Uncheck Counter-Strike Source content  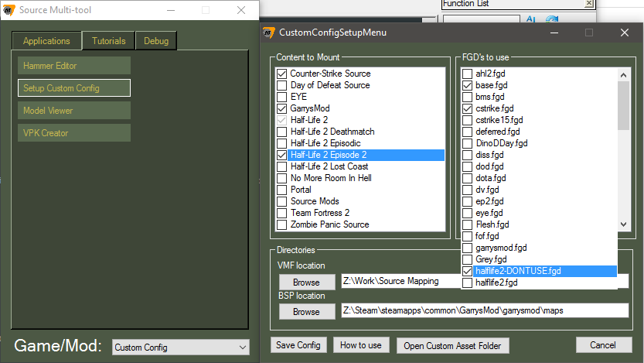coord(281,74)
